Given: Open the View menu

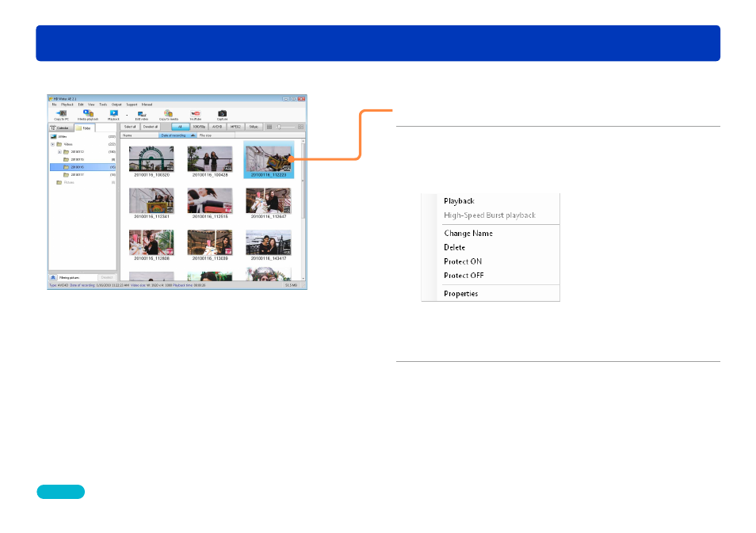Looking at the screenshot, I should pyautogui.click(x=91, y=105).
